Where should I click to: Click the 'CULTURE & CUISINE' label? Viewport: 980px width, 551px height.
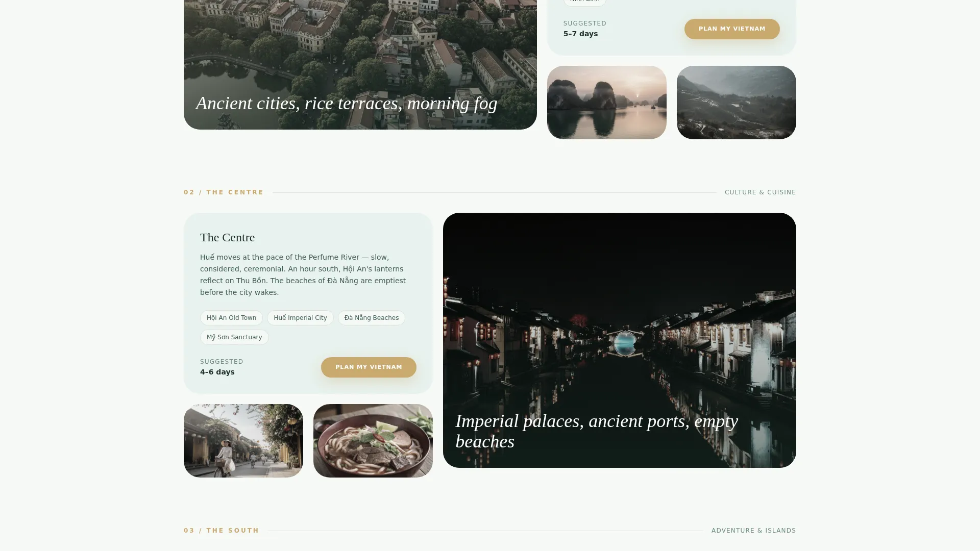point(760,192)
